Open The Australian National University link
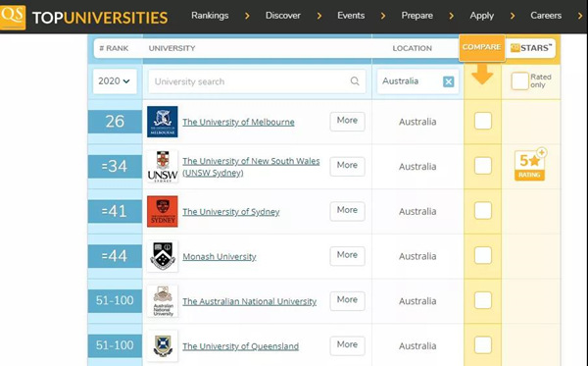Screen dimensions: 588x366 (249, 301)
